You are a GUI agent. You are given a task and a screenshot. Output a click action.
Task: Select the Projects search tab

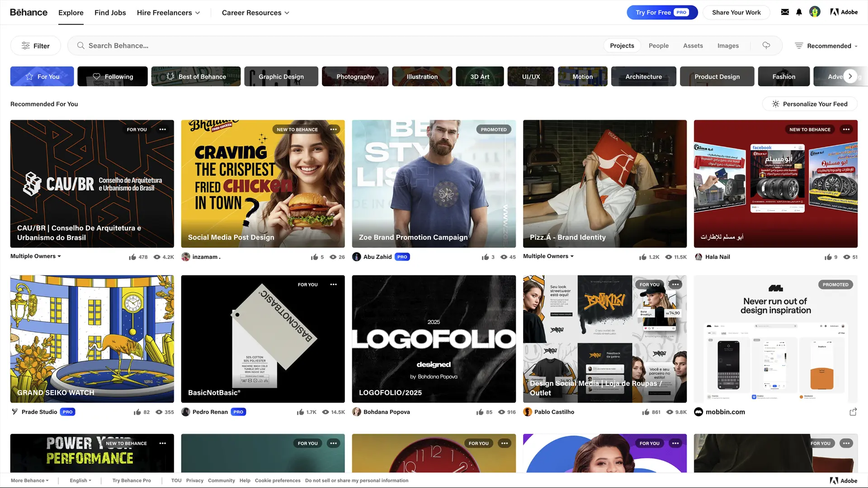click(622, 46)
